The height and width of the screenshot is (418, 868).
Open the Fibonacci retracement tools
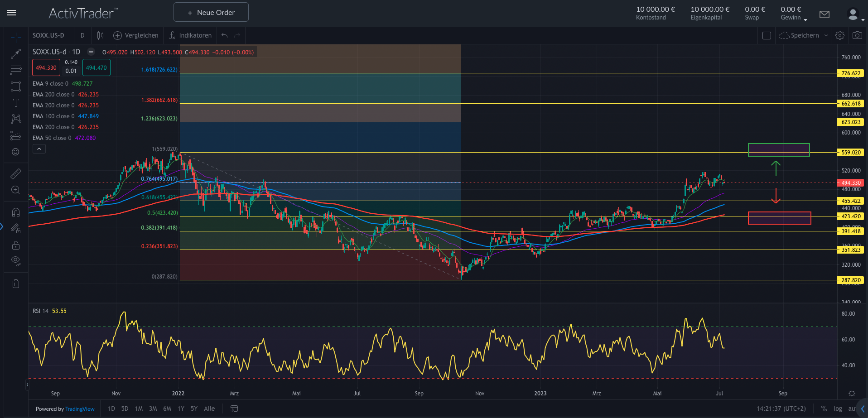coord(16,70)
